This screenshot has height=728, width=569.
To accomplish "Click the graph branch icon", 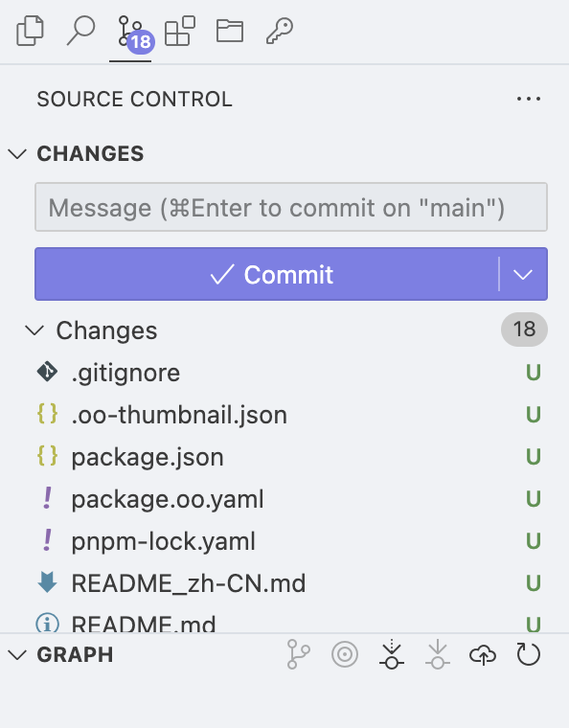I will [x=299, y=654].
